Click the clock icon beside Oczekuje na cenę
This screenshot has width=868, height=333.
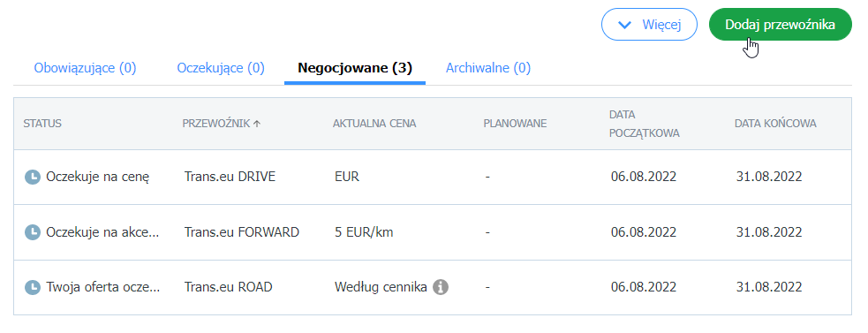tap(33, 178)
